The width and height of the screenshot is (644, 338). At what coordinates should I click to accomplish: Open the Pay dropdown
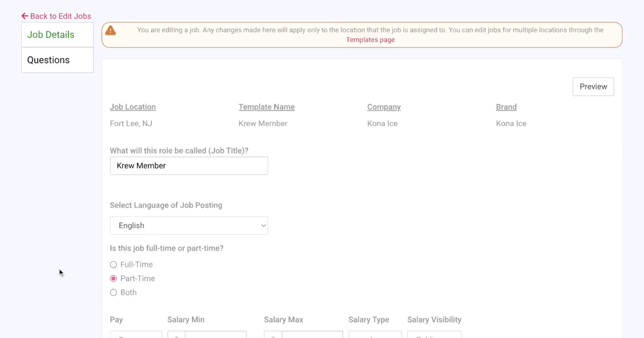pyautogui.click(x=136, y=336)
